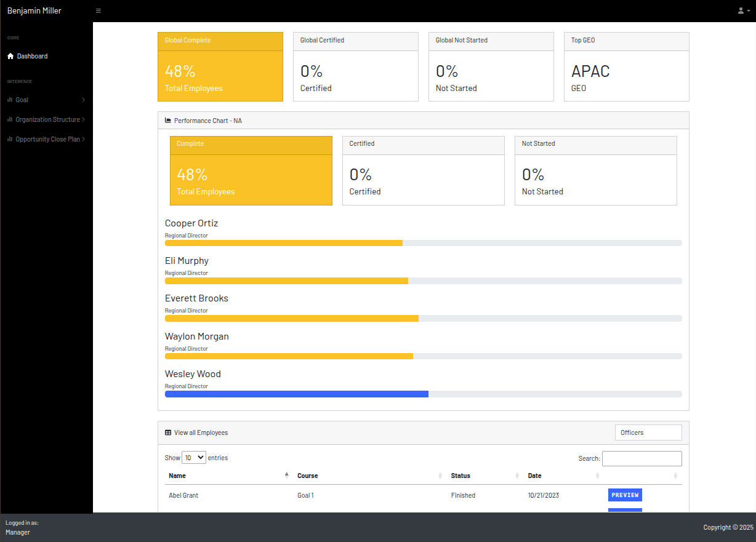This screenshot has height=542, width=756.
Task: Select the Goal sidebar menu item
Action: pyautogui.click(x=46, y=100)
